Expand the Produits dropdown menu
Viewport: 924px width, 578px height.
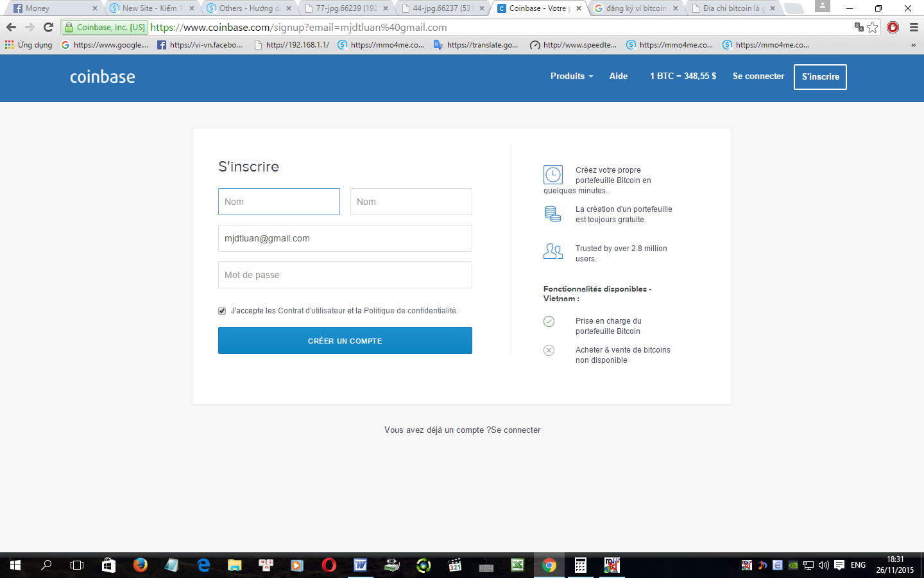[572, 76]
